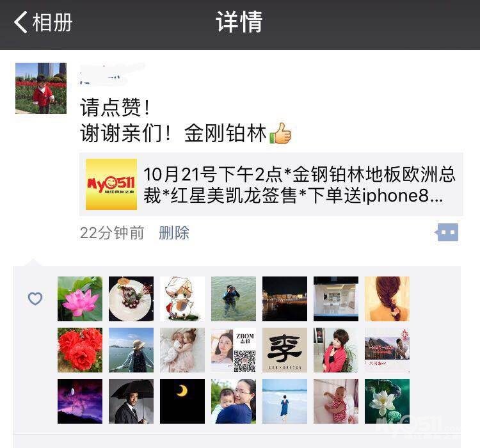Viewport: 480px width, 448px height.
Task: Open the shared article about 金钢铂林地板
Action: (271, 184)
